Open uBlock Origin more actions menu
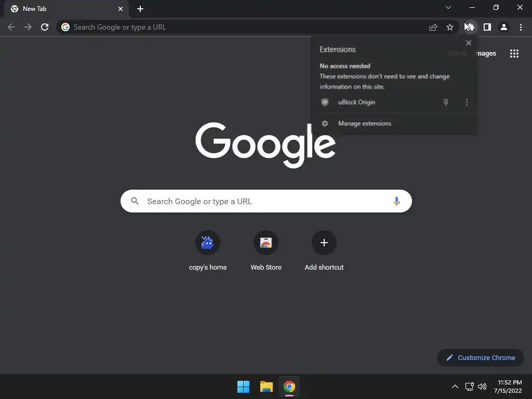This screenshot has height=399, width=532. click(x=467, y=102)
